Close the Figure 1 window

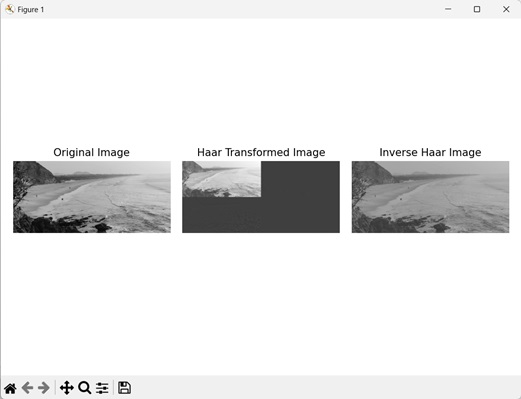[506, 9]
